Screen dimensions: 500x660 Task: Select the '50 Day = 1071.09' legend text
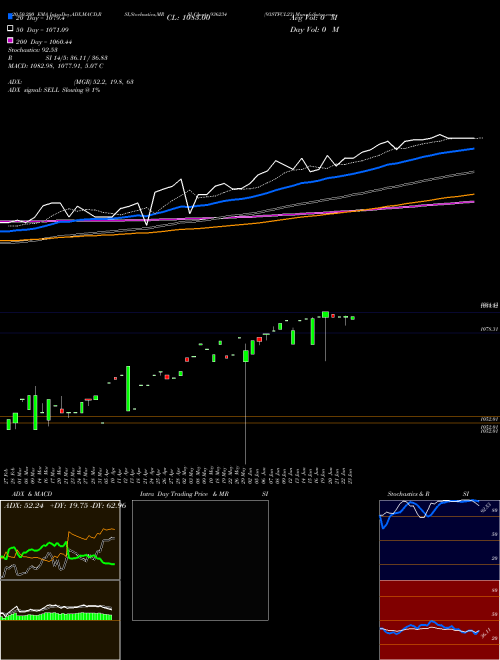click(42, 29)
